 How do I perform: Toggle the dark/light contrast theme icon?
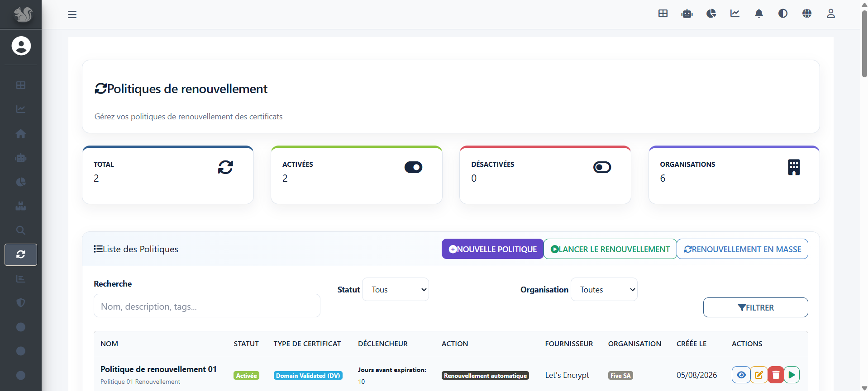click(783, 14)
